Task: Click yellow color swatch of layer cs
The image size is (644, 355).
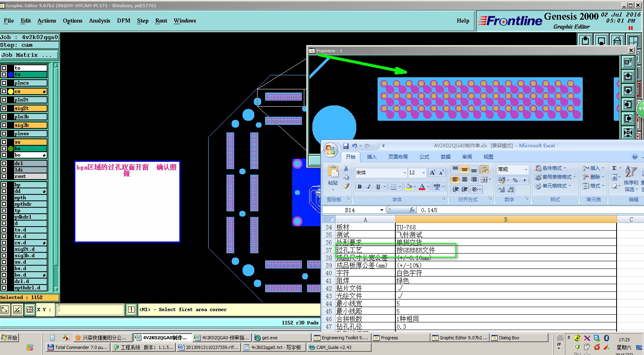Action: (10, 91)
